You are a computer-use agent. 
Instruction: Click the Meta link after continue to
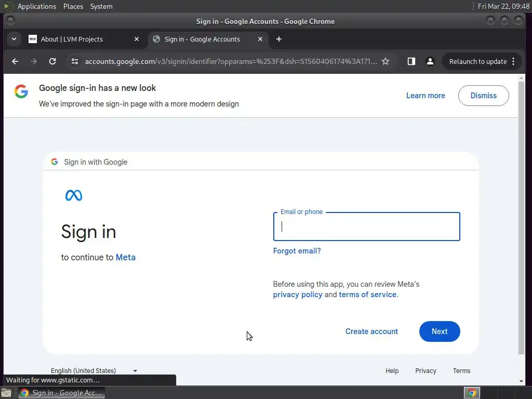tap(126, 257)
